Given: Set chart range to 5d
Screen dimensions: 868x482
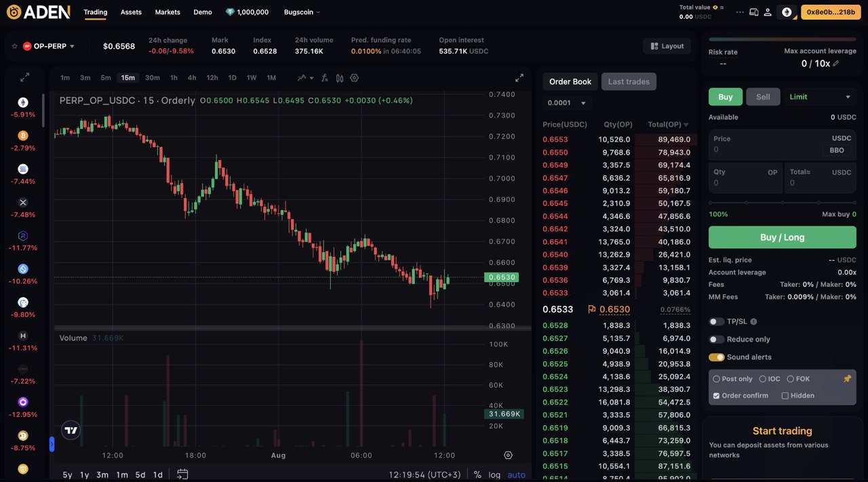Looking at the screenshot, I should pos(140,475).
